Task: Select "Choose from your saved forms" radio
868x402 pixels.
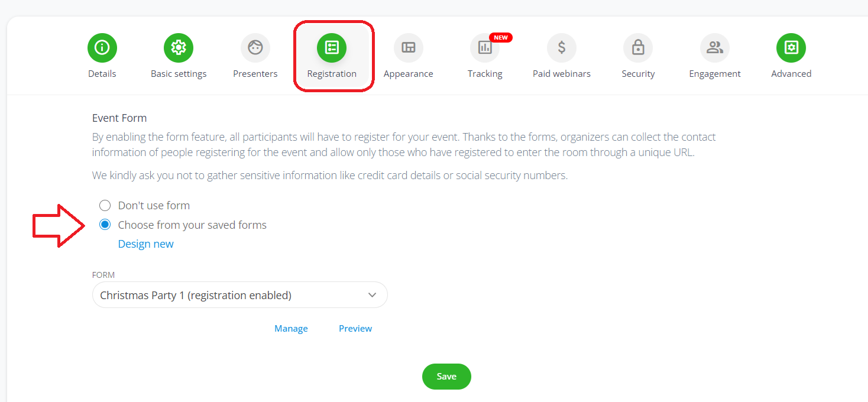Action: [105, 225]
